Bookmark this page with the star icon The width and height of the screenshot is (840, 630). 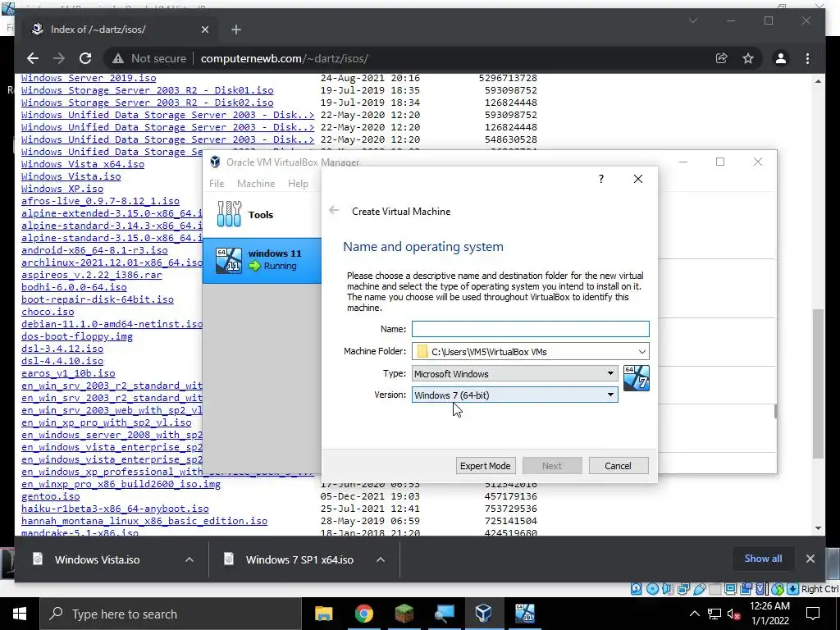pyautogui.click(x=748, y=58)
